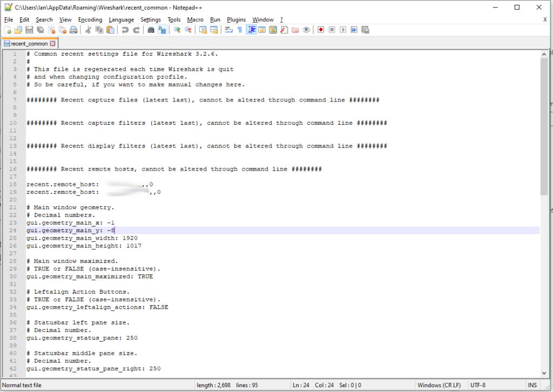
Task: Open the Language menu
Action: [122, 20]
